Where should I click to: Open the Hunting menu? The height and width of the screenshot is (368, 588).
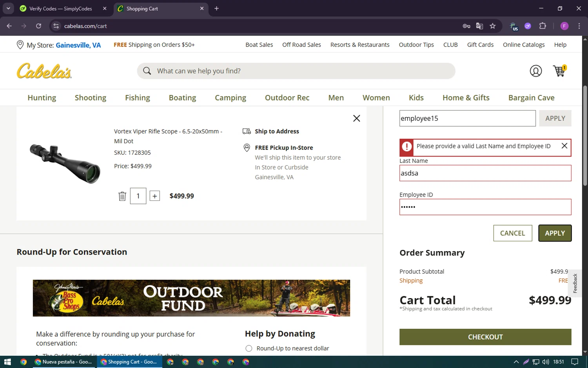coord(42,98)
